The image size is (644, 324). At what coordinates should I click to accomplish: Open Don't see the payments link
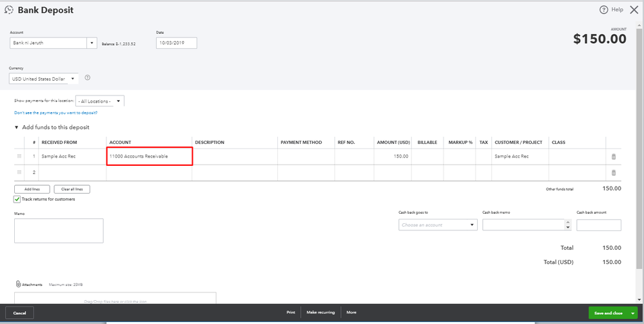(x=56, y=113)
